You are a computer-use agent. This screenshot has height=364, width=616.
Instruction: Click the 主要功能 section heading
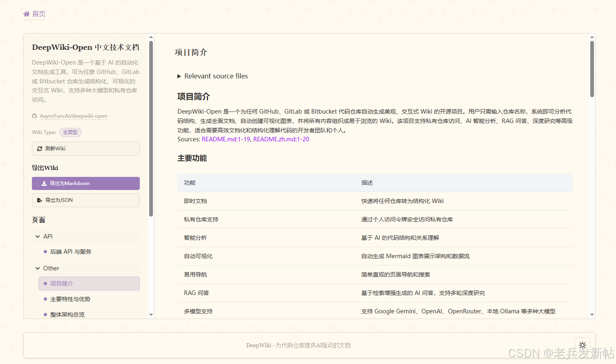(x=192, y=158)
